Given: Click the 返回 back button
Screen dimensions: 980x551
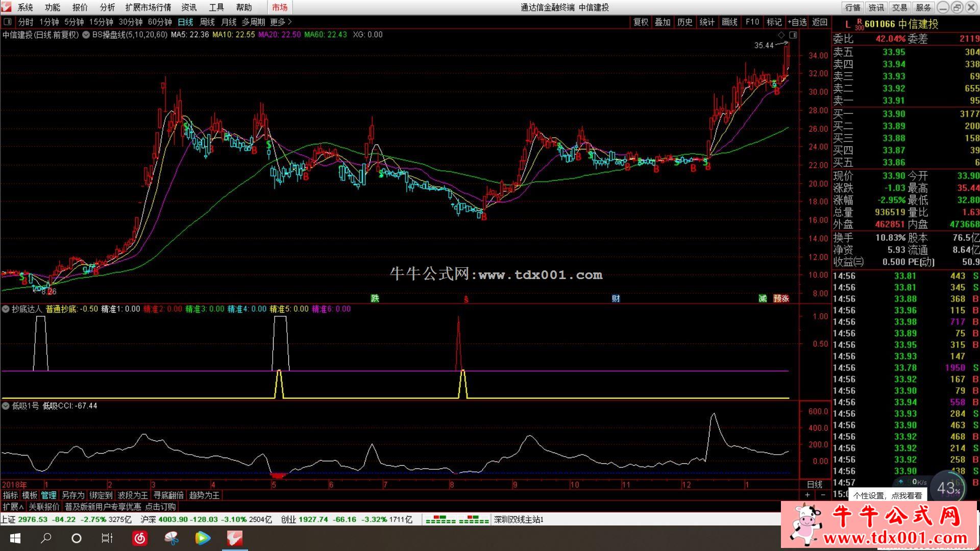Looking at the screenshot, I should click(x=820, y=22).
